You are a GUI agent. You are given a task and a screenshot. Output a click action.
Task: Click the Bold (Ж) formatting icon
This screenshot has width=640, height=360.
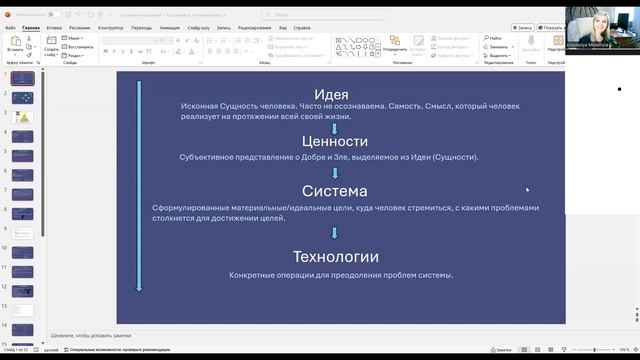coord(106,51)
